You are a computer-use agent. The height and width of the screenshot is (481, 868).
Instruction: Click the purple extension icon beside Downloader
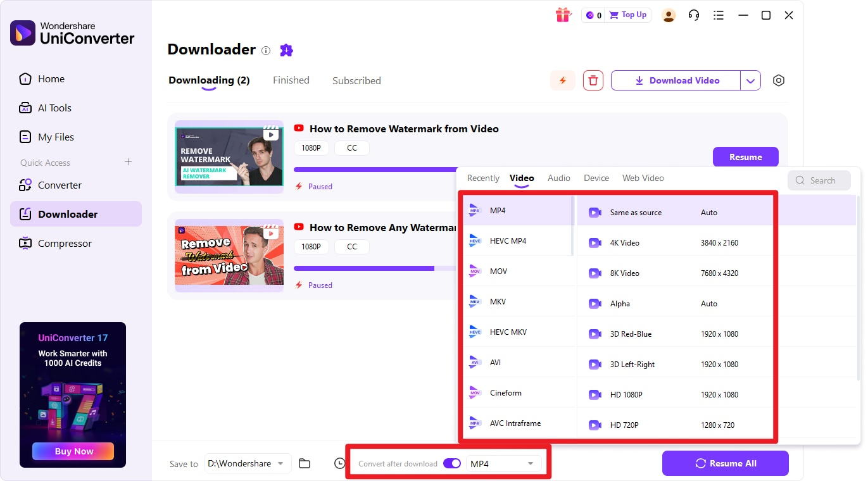point(287,50)
